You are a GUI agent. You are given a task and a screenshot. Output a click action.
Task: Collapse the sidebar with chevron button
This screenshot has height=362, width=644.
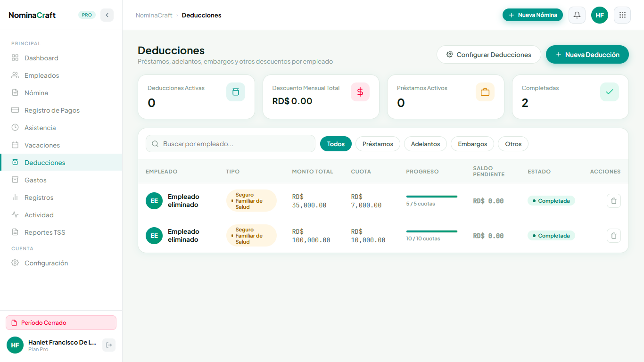click(x=107, y=15)
